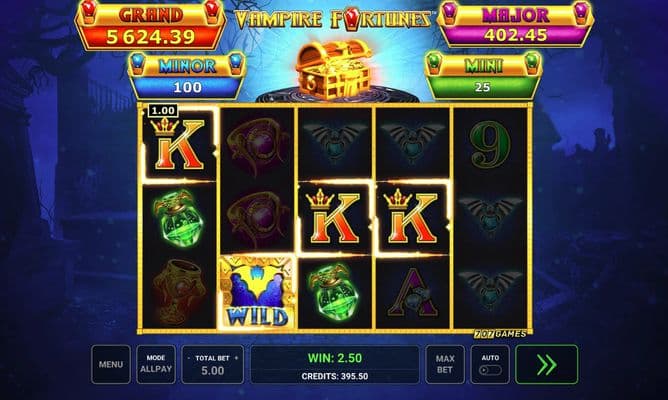668x400 pixels.
Task: Click the green potion in first reel
Action: click(179, 218)
